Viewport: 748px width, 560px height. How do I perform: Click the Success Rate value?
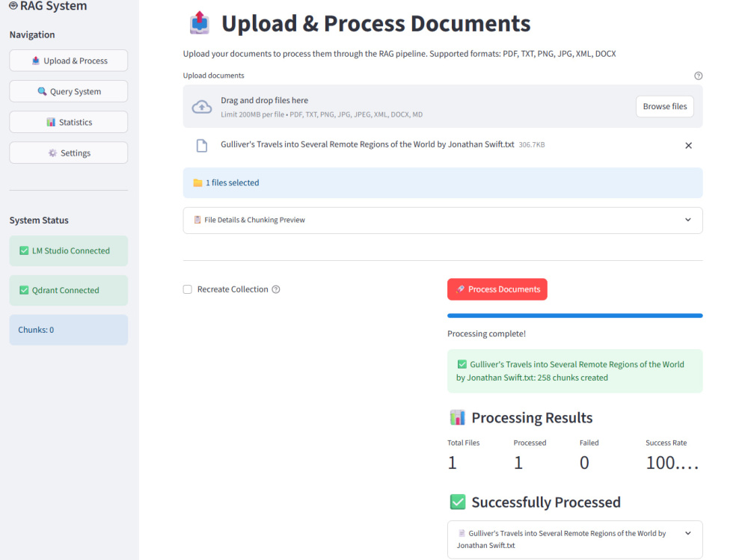pos(672,463)
